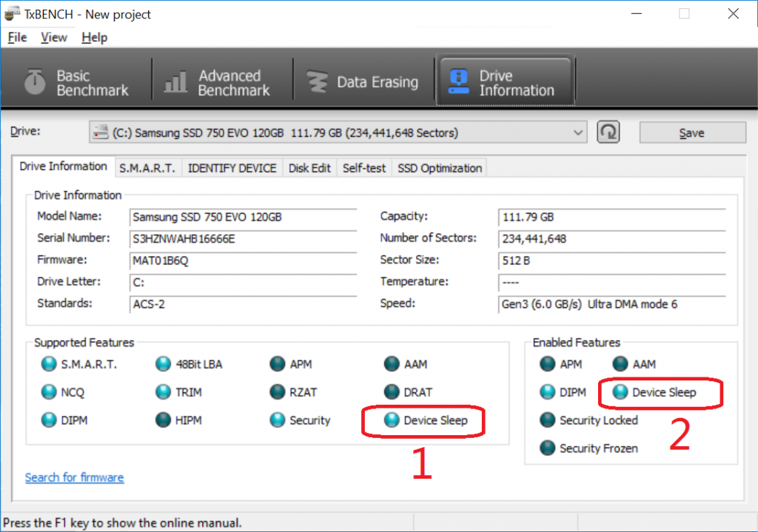
Task: Click the Supported Features group label
Action: [84, 343]
